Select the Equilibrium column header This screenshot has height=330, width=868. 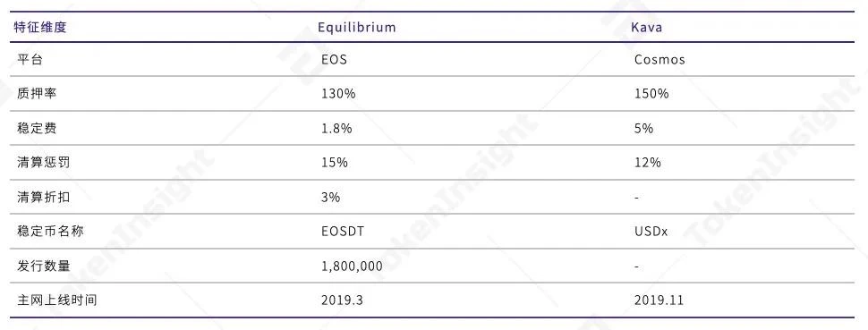point(357,27)
